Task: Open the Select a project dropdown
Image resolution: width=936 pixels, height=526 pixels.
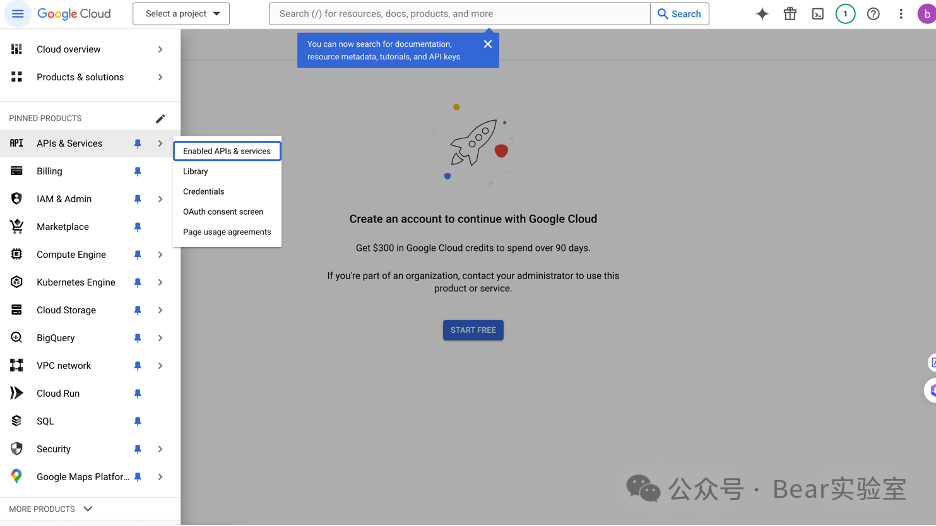Action: pos(181,14)
